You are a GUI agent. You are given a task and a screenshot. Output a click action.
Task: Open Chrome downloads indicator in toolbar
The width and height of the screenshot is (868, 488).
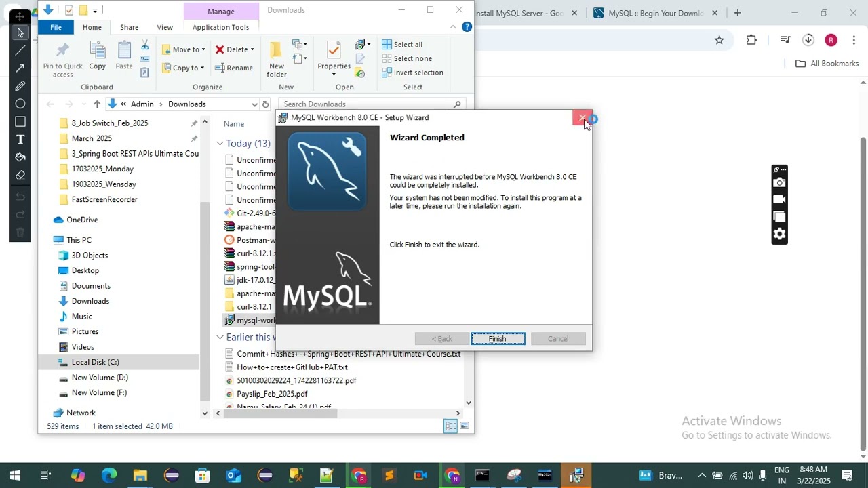(x=808, y=40)
